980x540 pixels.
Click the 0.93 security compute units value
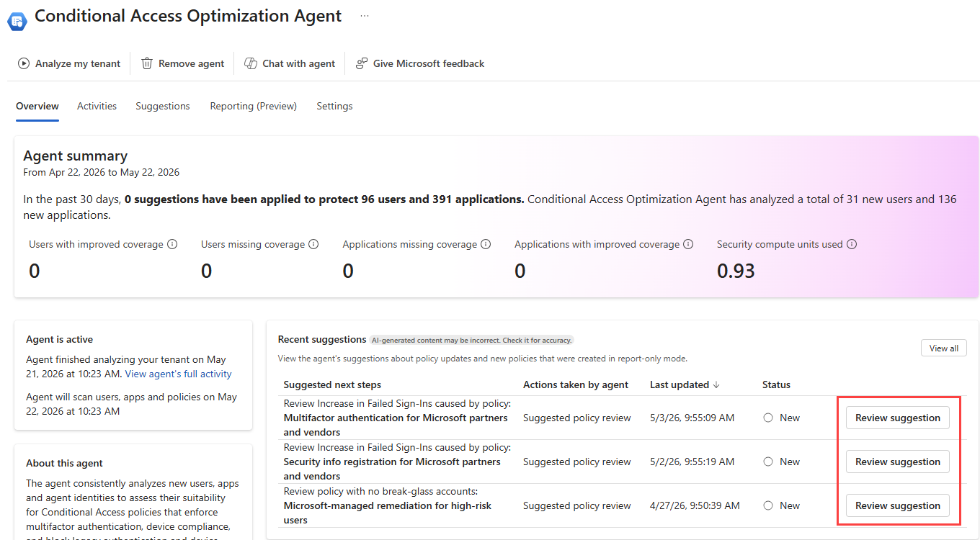736,271
